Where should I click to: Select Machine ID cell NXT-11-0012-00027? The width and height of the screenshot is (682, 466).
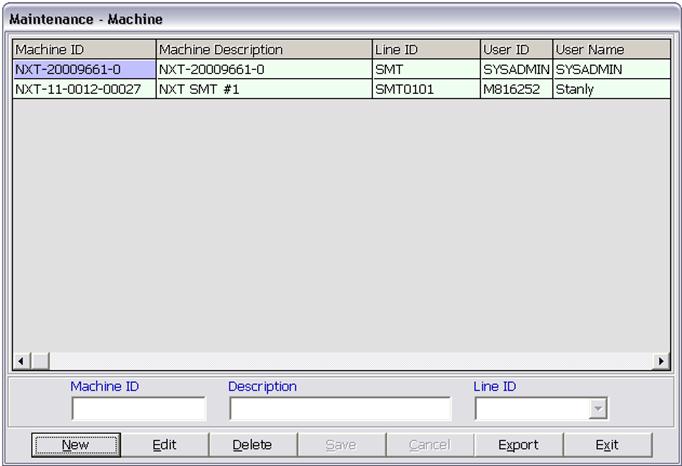pos(84,89)
